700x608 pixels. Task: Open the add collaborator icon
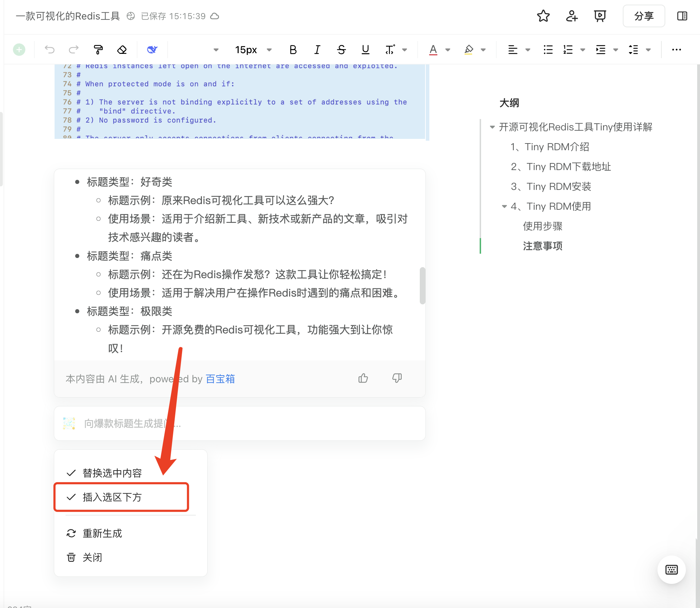(x=571, y=16)
